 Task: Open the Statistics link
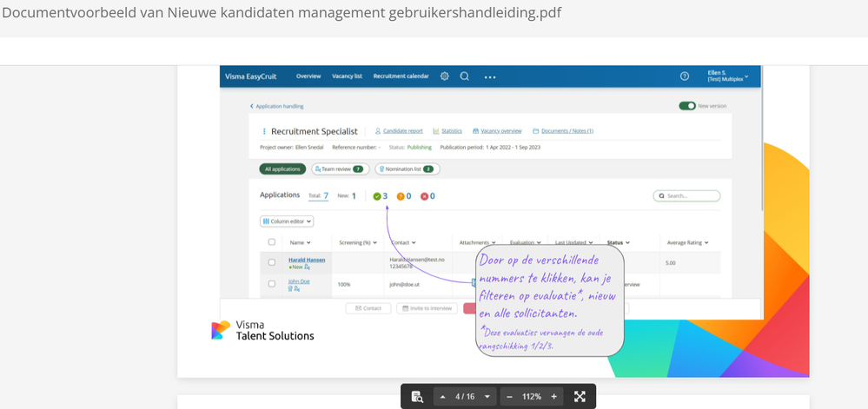click(447, 131)
